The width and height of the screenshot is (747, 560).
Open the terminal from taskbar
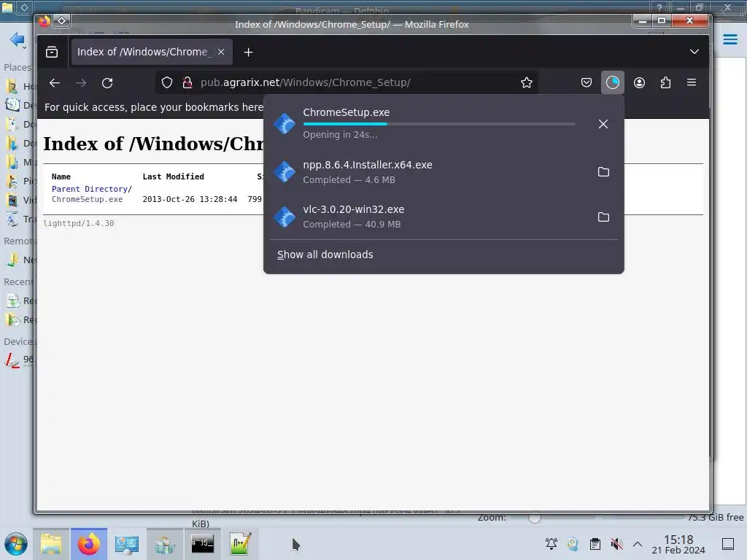point(203,544)
